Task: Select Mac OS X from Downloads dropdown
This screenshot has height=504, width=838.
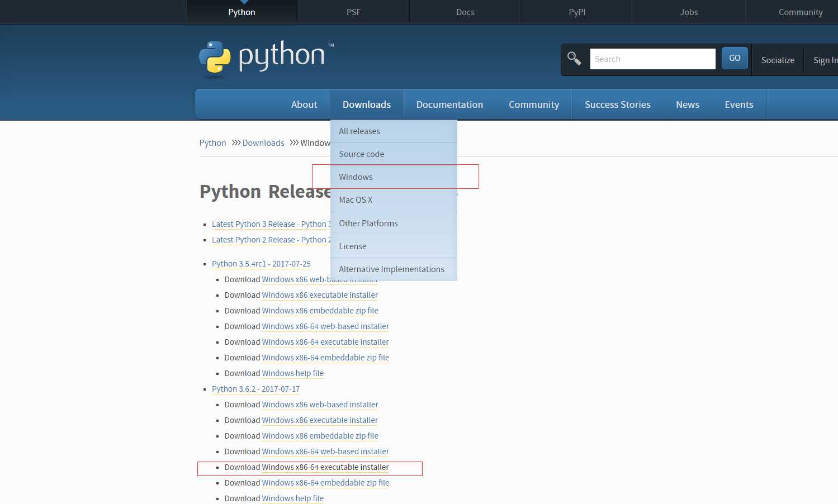Action: point(394,200)
